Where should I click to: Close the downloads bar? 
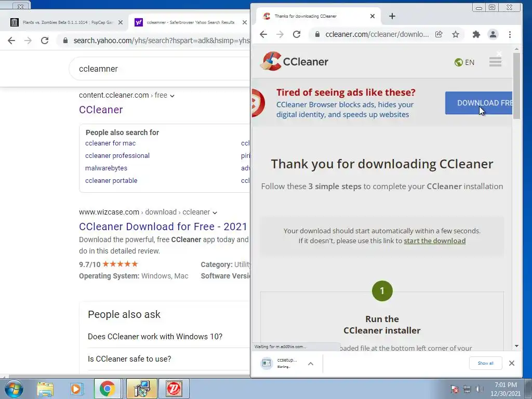(512, 363)
